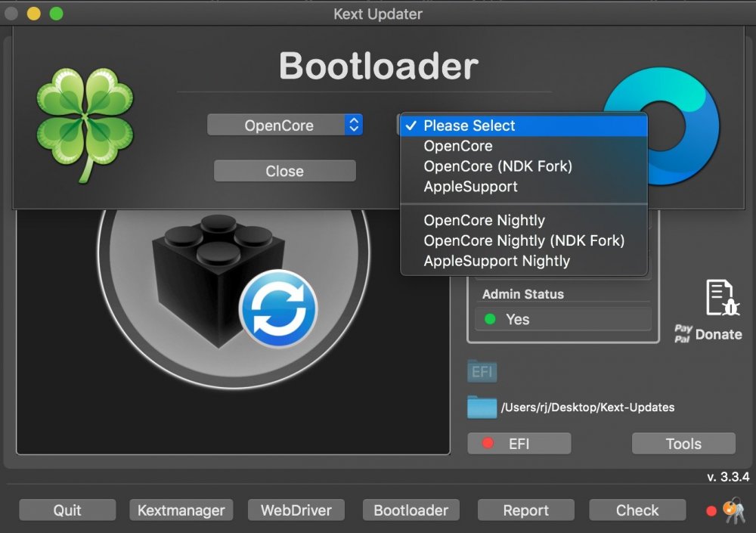Click the Admin Status heading
The width and height of the screenshot is (756, 533).
(522, 294)
